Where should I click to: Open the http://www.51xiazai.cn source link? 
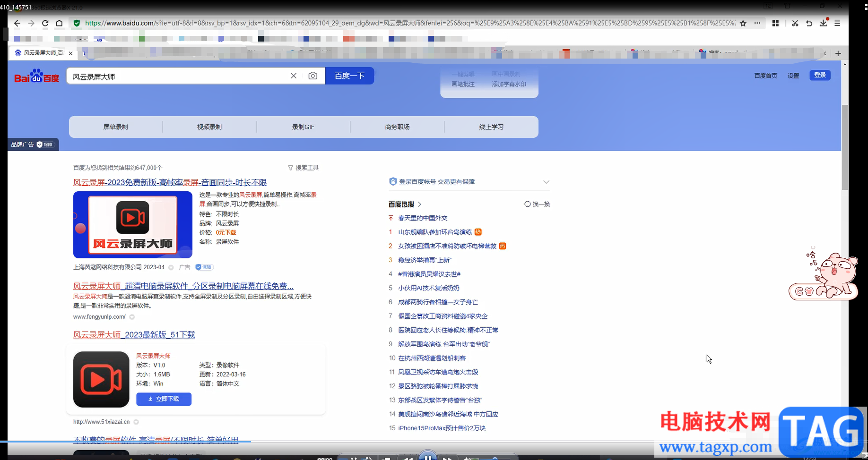101,422
